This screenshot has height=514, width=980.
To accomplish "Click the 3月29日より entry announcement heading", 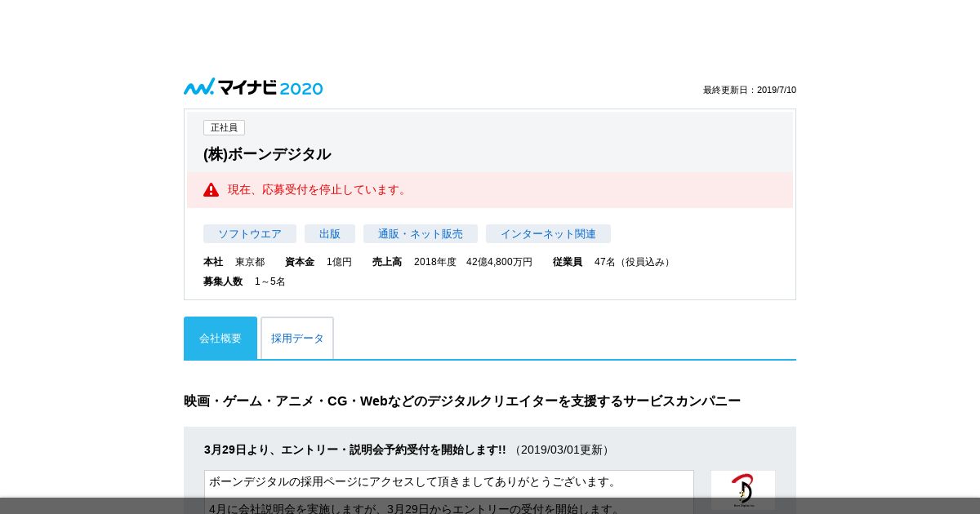I will point(355,450).
